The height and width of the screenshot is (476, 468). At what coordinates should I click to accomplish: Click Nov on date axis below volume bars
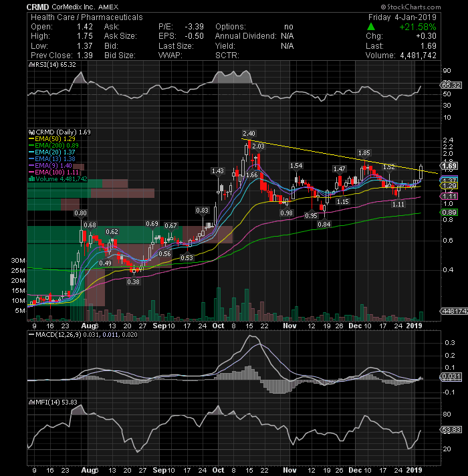pos(289,326)
